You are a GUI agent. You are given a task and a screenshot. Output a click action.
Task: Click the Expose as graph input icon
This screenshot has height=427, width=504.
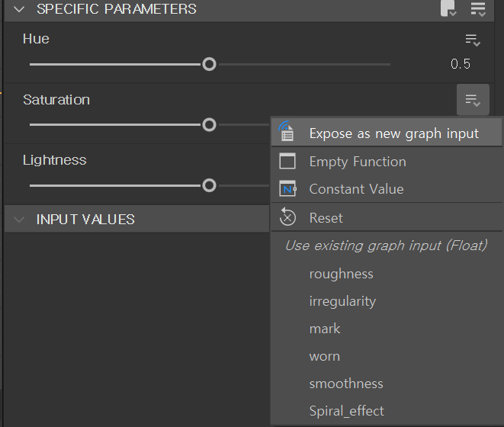point(287,131)
